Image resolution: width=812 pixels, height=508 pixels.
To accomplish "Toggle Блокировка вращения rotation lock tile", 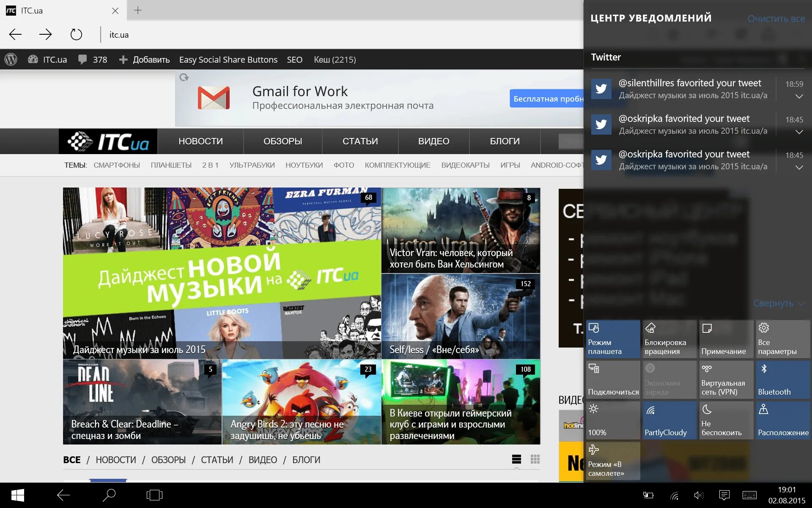I will pos(669,339).
